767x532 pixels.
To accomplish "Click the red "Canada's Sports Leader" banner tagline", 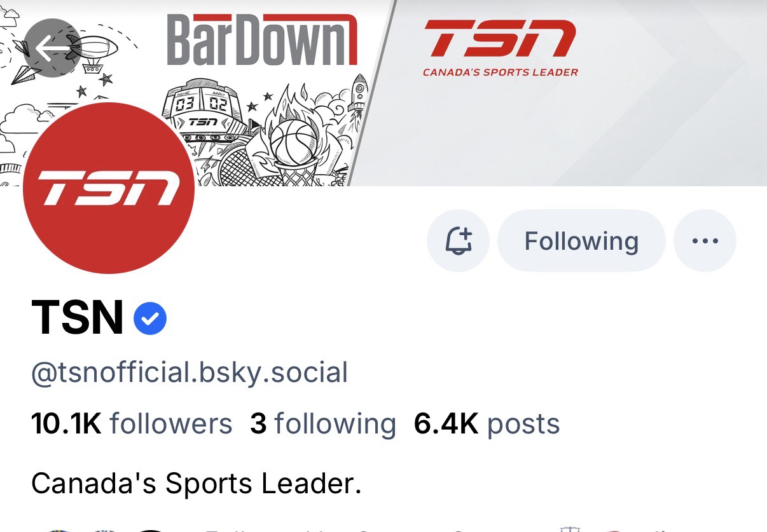I will pyautogui.click(x=501, y=72).
